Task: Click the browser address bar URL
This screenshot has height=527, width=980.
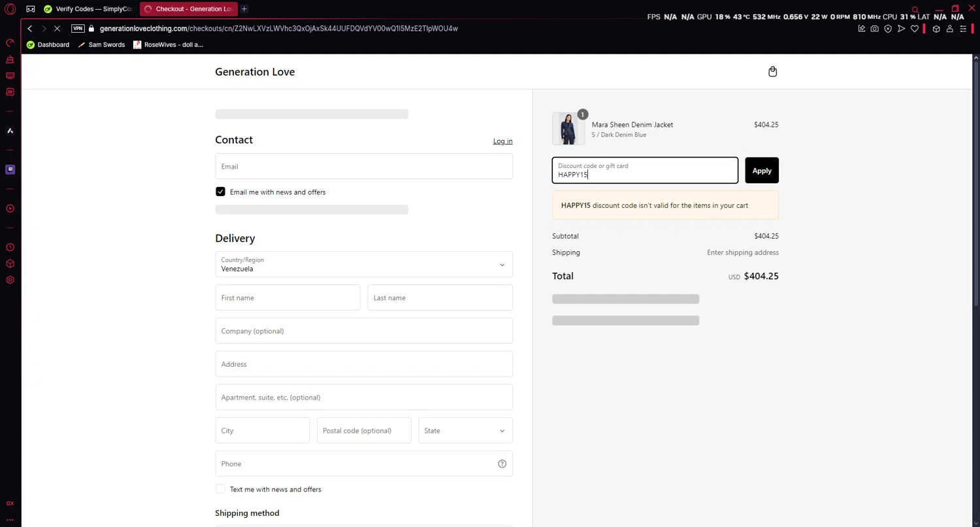Action: pos(279,29)
